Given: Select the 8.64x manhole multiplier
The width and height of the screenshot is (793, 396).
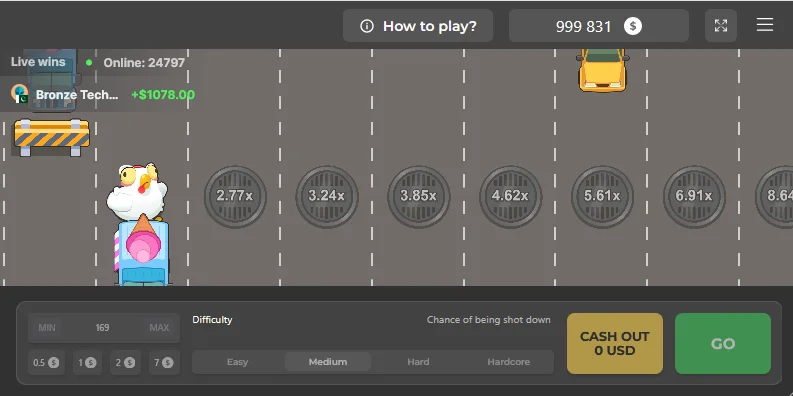Looking at the screenshot, I should (x=774, y=197).
